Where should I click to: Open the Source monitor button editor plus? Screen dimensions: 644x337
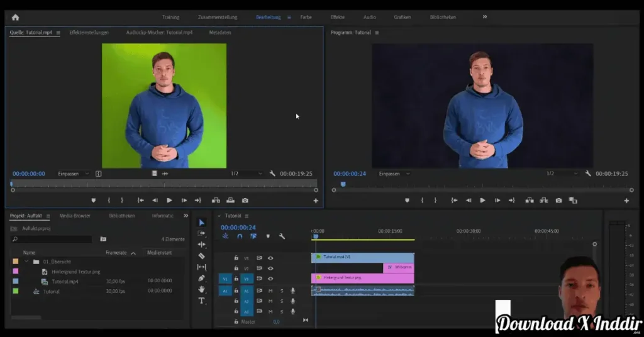click(x=316, y=201)
